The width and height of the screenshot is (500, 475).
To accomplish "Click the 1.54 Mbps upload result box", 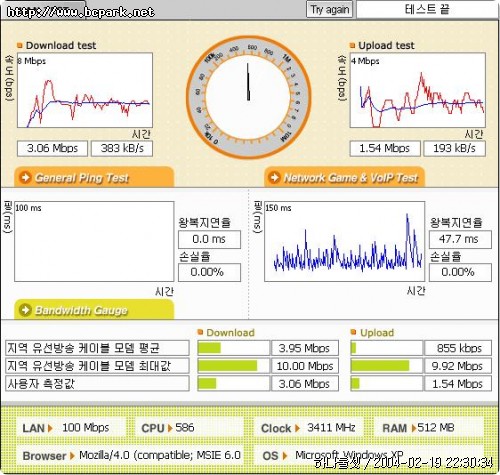I will (x=385, y=148).
